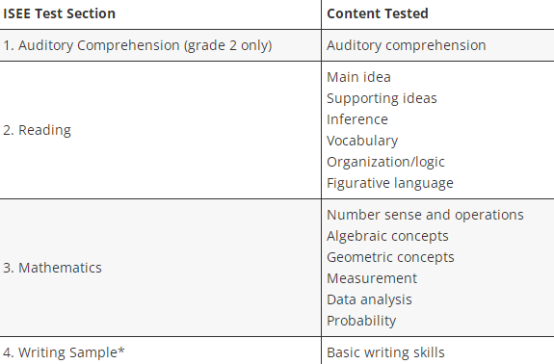Select the 4. Writing Sample* row label
This screenshot has height=364, width=554.
pyautogui.click(x=64, y=353)
